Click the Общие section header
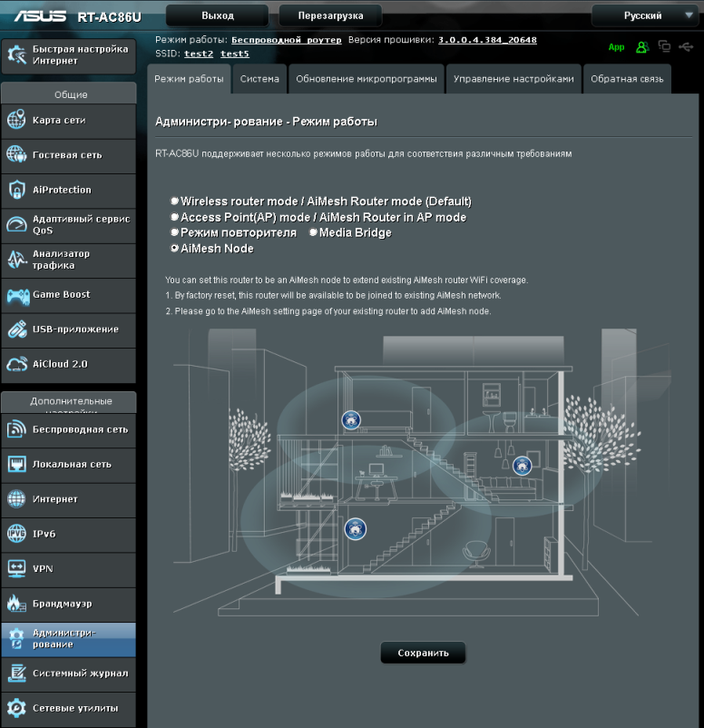This screenshot has height=728, width=704. pos(69,94)
